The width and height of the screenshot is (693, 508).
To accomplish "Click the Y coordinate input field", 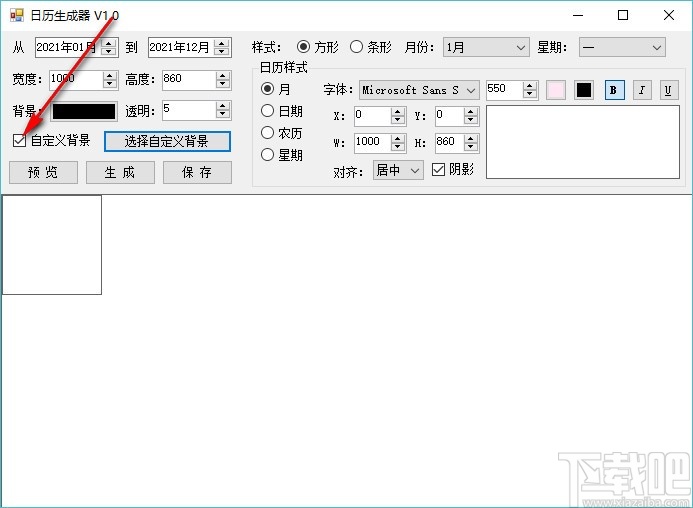I will (449, 116).
